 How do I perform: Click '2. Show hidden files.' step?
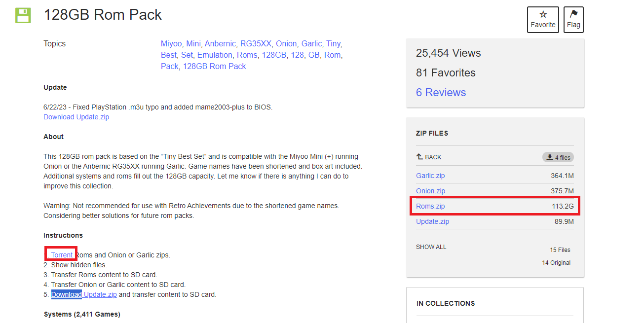click(x=75, y=265)
